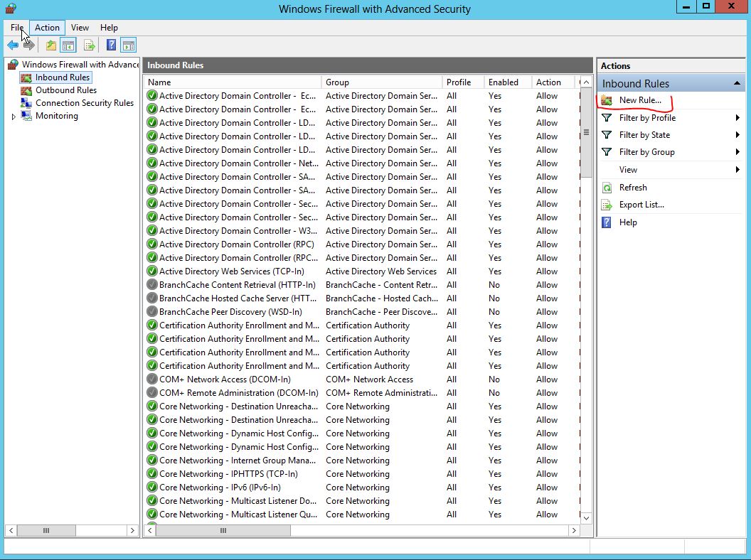The image size is (751, 560).
Task: Open Filter by Group submenu arrow
Action: point(737,152)
